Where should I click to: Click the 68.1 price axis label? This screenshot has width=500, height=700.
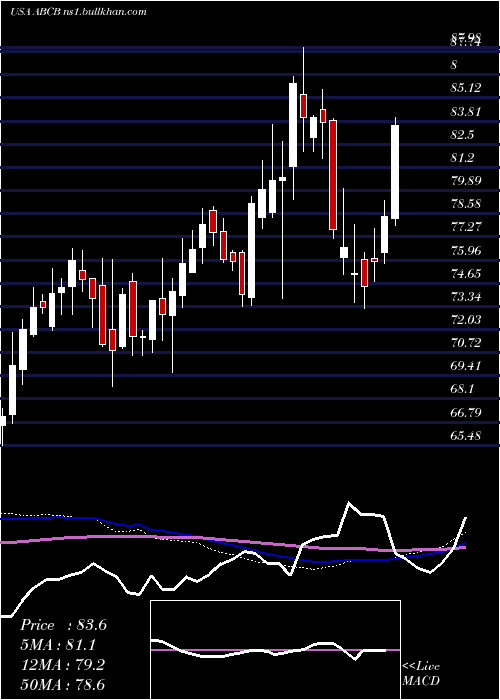tap(462, 389)
